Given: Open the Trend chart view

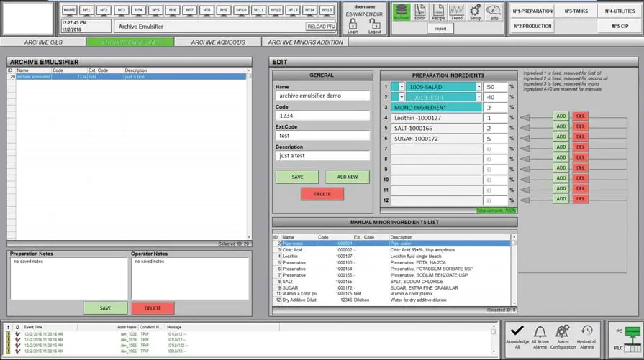Looking at the screenshot, I should click(x=456, y=11).
